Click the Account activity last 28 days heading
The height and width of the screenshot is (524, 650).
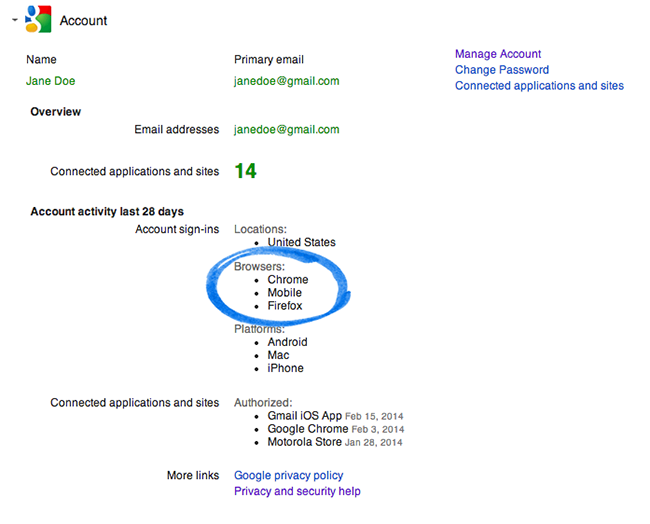(x=107, y=211)
